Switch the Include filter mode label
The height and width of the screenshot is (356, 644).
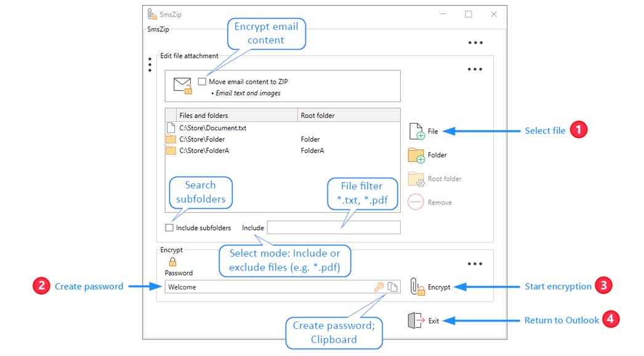point(252,228)
